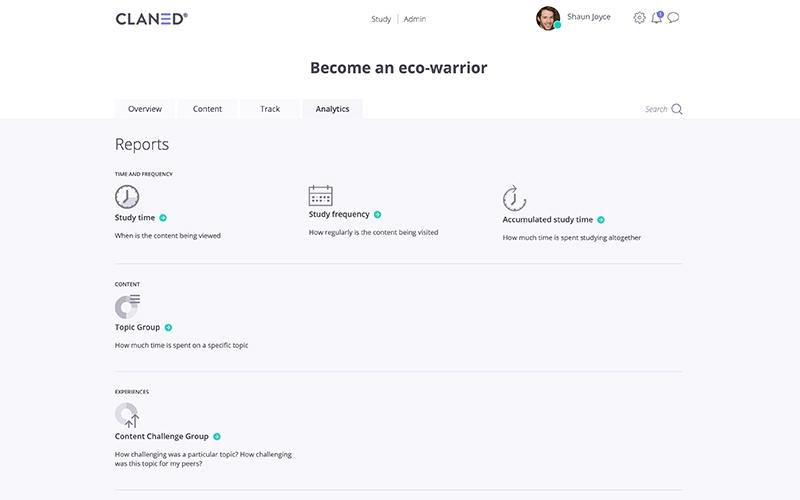Click the search magnifier icon
Screen dimensions: 800x500
[x=677, y=109]
